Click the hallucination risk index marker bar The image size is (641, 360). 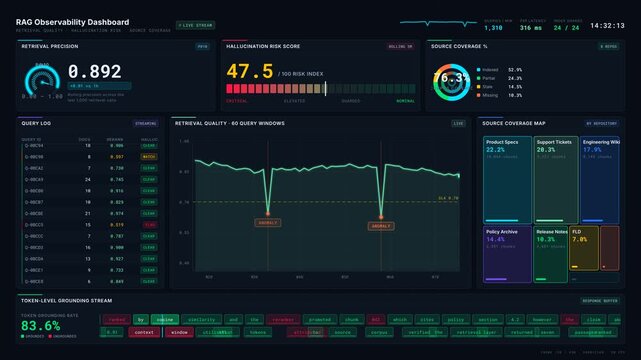pos(325,89)
